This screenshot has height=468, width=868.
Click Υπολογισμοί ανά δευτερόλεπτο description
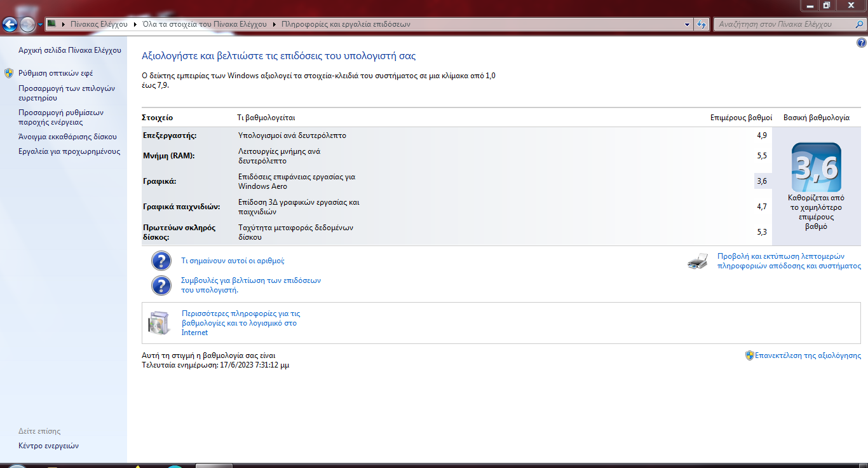click(292, 135)
